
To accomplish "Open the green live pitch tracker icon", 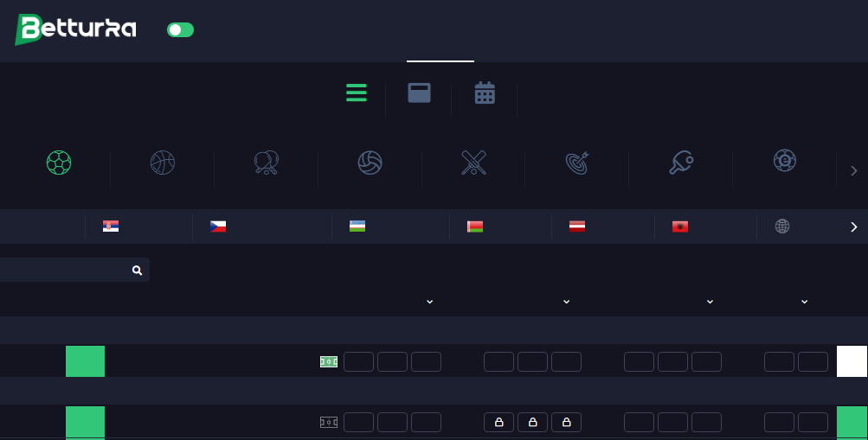I will click(329, 361).
